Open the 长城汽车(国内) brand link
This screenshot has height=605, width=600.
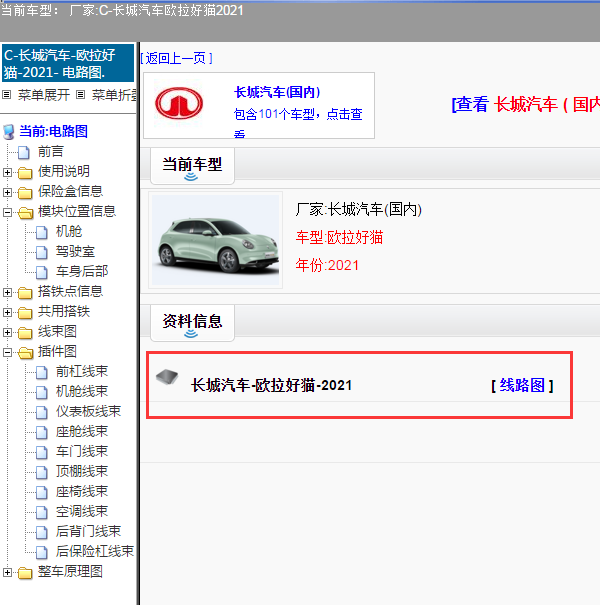[x=277, y=92]
